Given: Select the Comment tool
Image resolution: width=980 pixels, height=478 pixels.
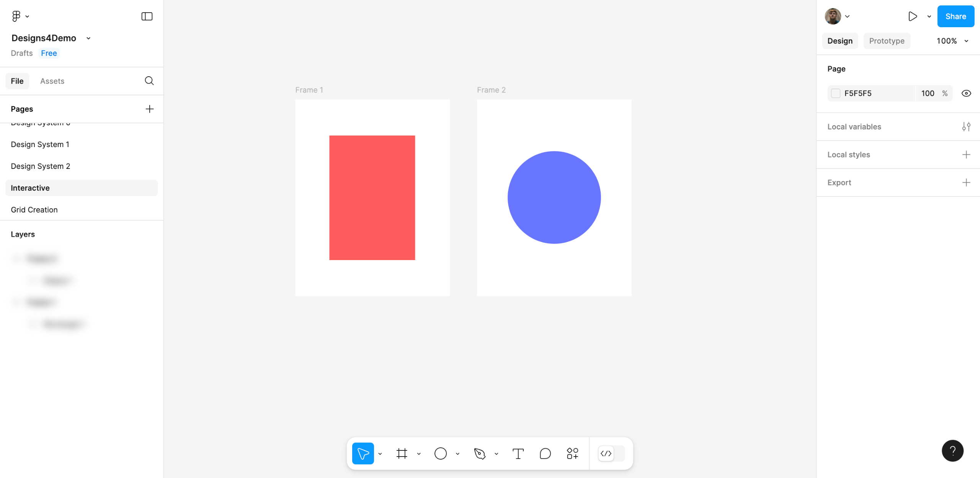Looking at the screenshot, I should [x=545, y=453].
